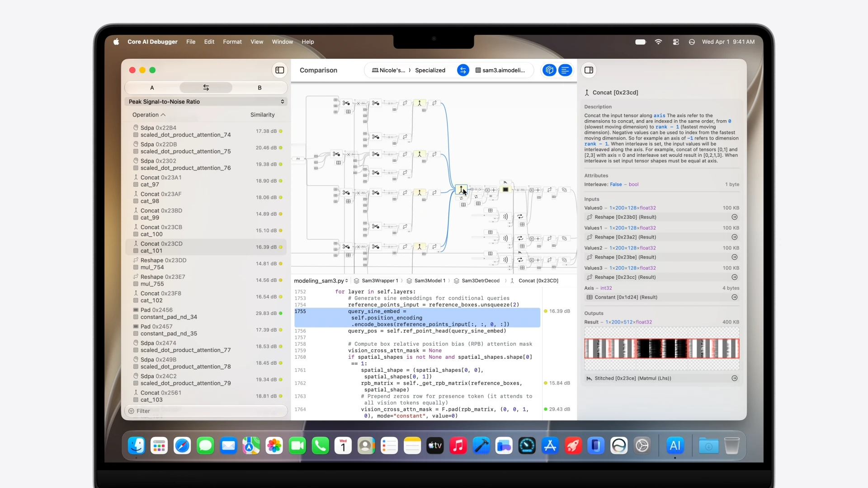Viewport: 868px width, 488px height.
Task: Open the Apple menu
Action: click(x=116, y=42)
